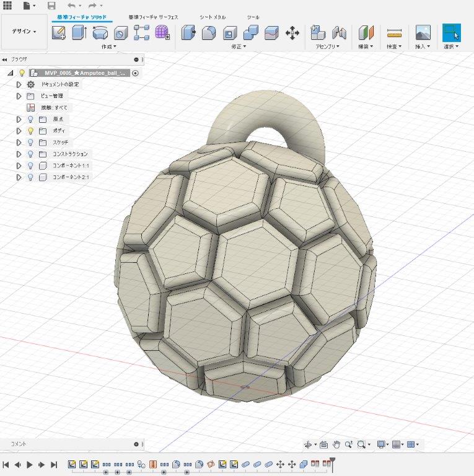Click the Look At icon
Screen dimensions: 474x476
[324, 444]
